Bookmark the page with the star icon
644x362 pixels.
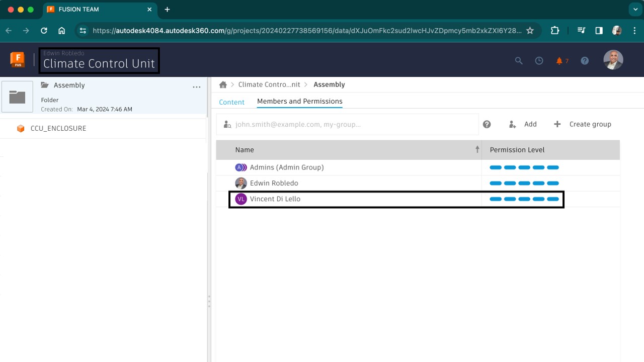(x=530, y=30)
